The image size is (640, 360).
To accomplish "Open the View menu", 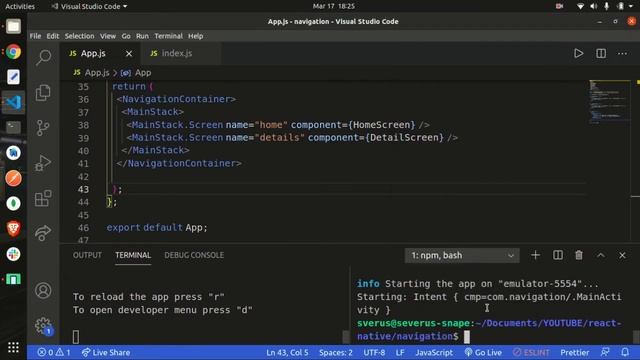I will pos(108,36).
